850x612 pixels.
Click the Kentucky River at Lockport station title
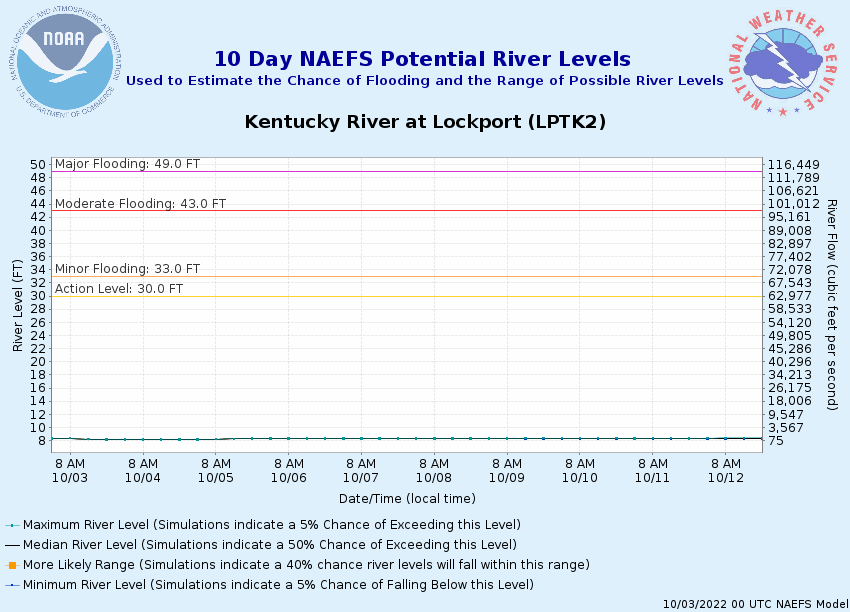pos(425,121)
